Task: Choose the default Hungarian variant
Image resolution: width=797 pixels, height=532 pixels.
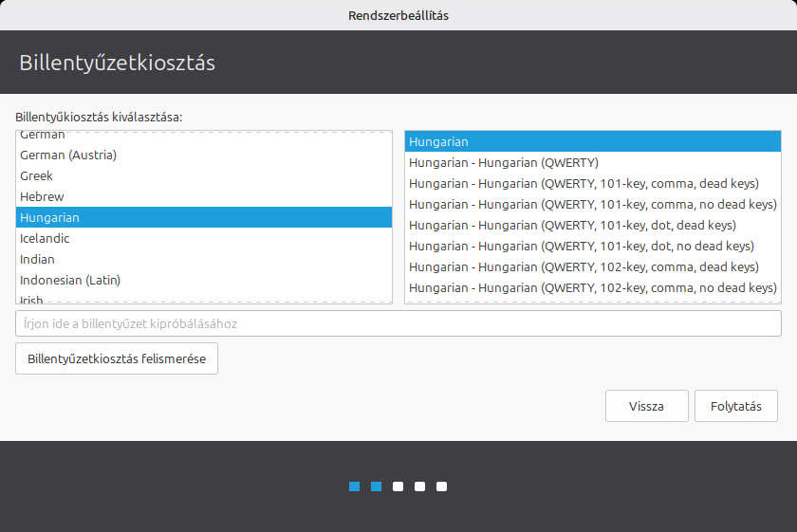Action: 438,141
